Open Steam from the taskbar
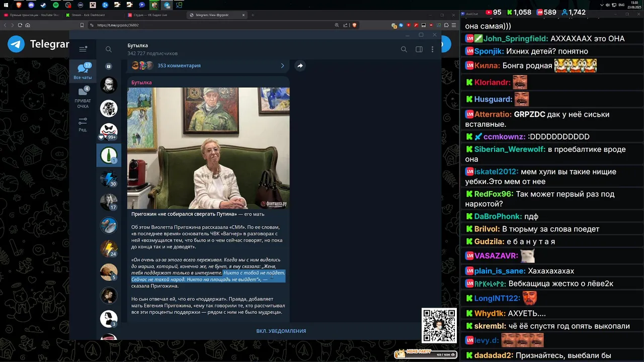 [x=43, y=5]
